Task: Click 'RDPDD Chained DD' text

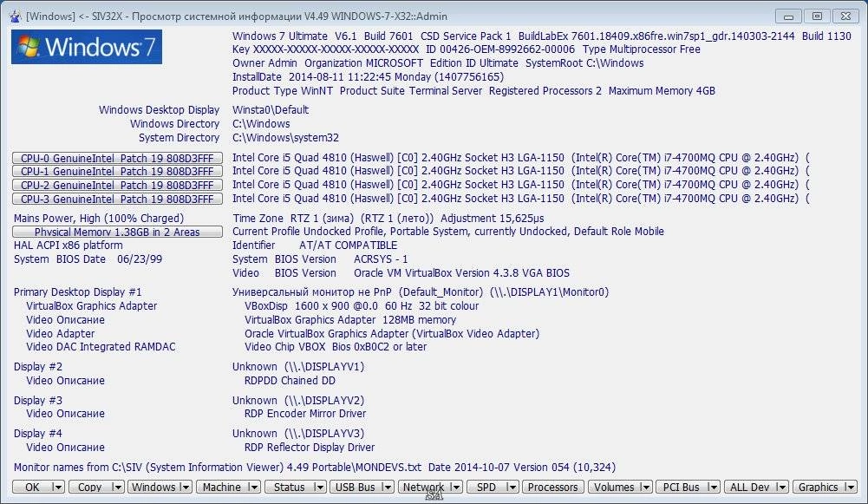Action: (x=290, y=381)
